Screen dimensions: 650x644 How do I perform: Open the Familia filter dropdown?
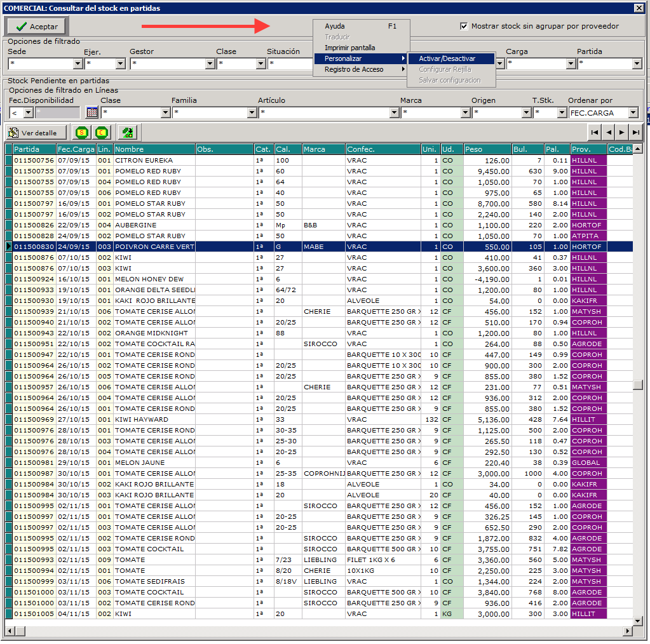point(252,113)
